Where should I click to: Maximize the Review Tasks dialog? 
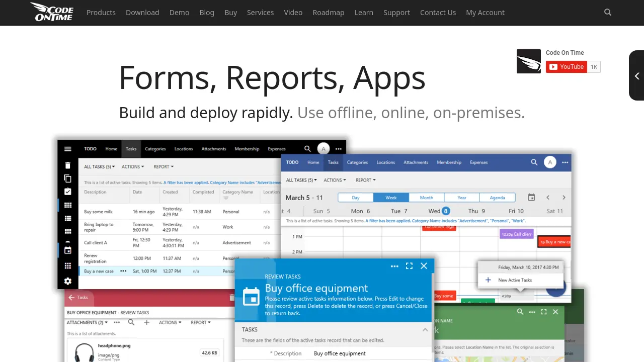click(409, 266)
